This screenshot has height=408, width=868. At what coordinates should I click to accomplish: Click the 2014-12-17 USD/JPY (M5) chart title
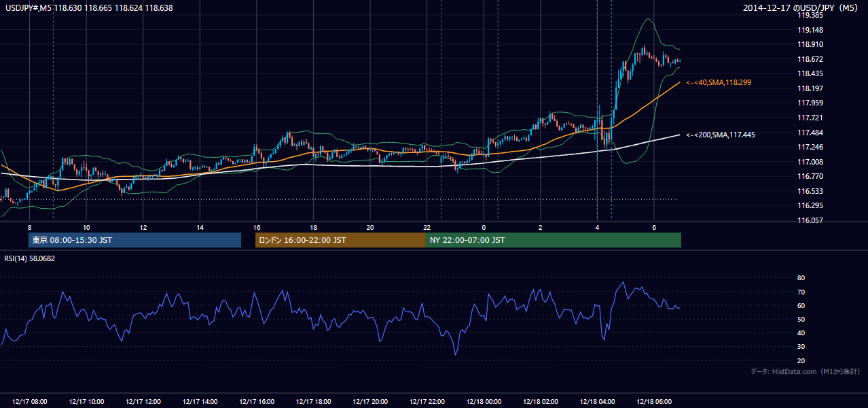[x=801, y=8]
